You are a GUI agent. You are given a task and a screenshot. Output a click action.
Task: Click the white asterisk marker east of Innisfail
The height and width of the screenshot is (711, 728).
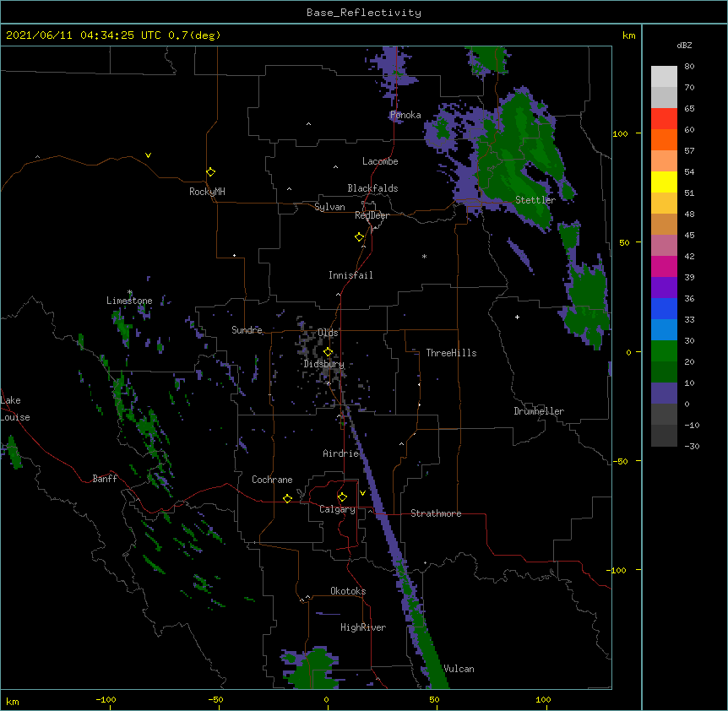pyautogui.click(x=424, y=256)
